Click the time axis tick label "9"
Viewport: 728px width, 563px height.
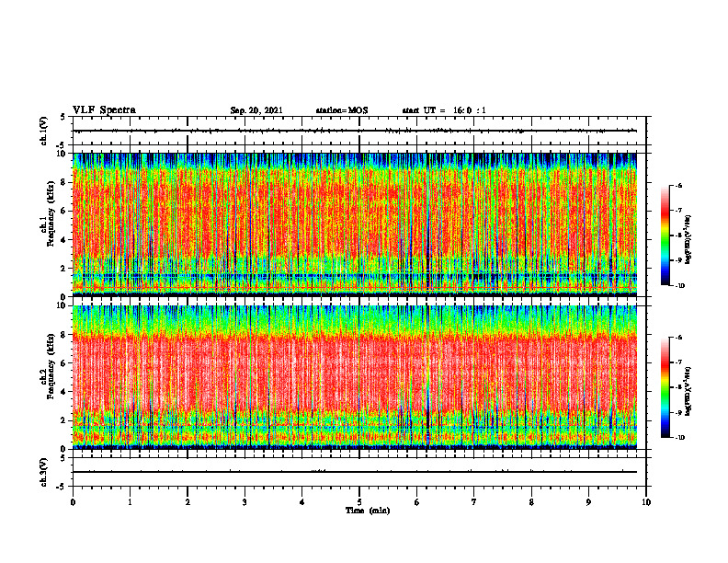point(588,502)
